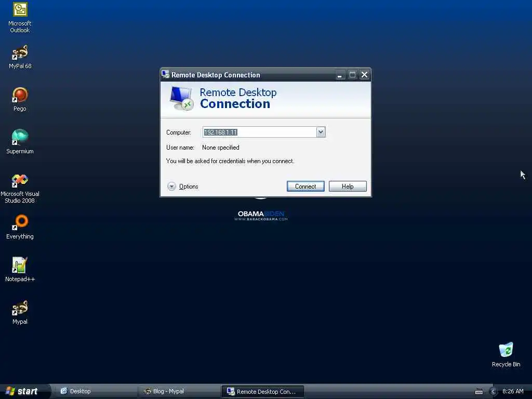
Task: Click the credentials notice text
Action: [x=230, y=161]
